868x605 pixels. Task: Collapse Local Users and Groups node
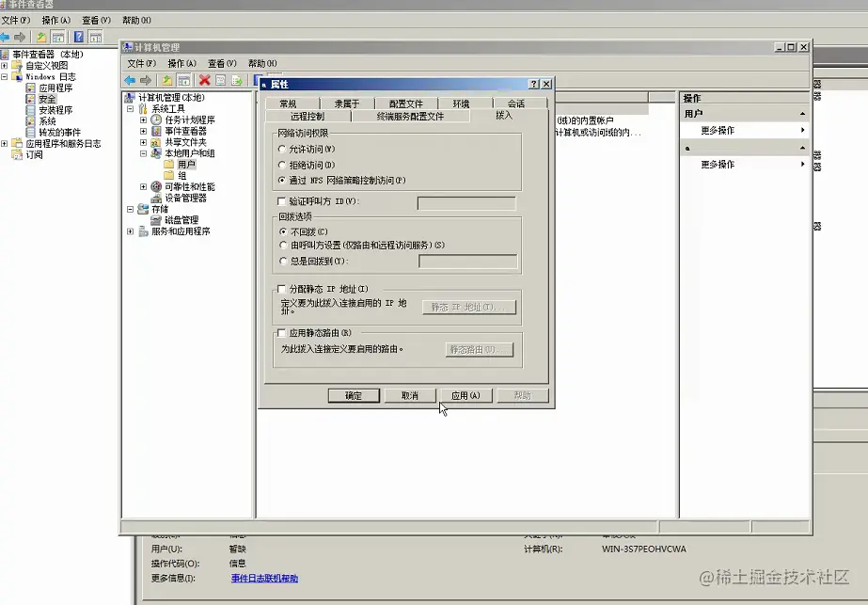coord(143,153)
